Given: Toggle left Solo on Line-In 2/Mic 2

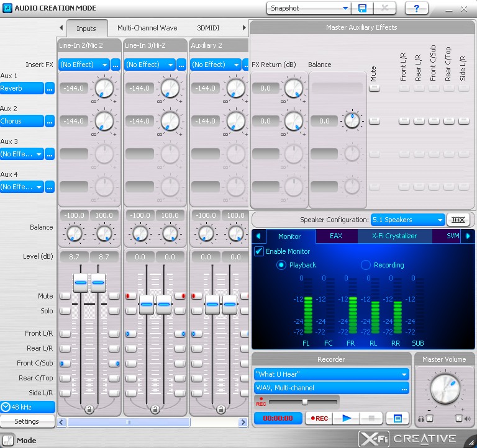Looking at the screenshot, I should click(x=65, y=311).
